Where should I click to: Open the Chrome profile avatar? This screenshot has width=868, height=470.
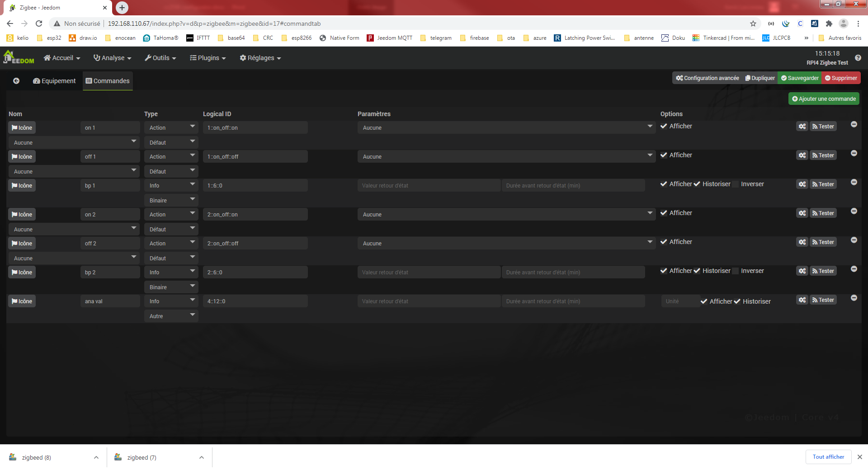(843, 23)
